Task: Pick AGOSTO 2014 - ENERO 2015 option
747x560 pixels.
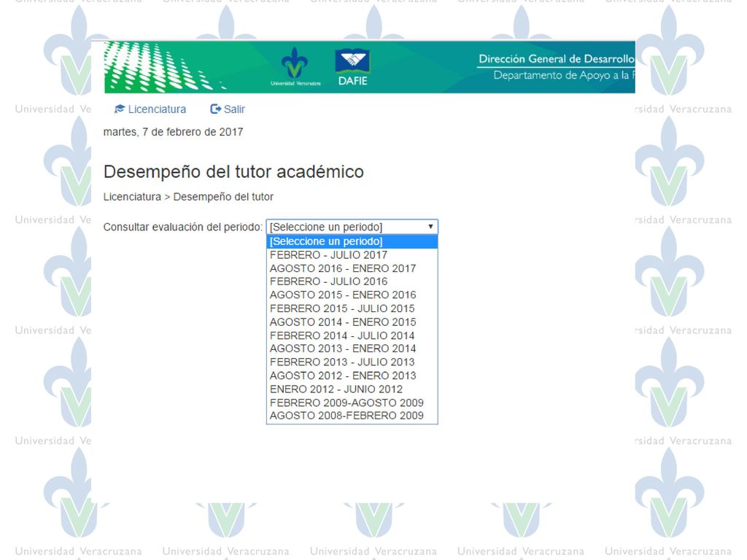Action: coord(352,322)
